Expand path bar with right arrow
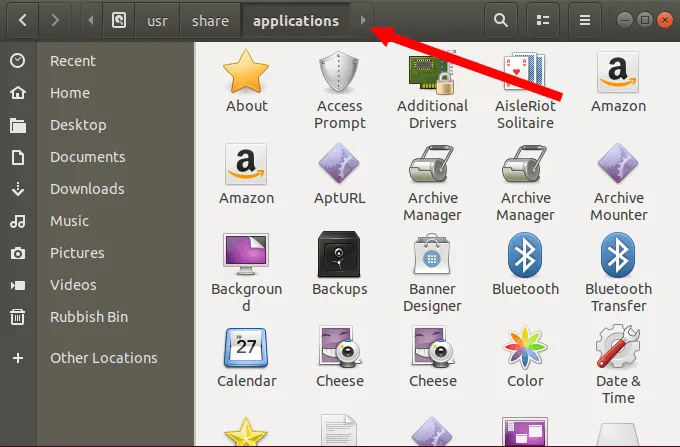 point(362,20)
